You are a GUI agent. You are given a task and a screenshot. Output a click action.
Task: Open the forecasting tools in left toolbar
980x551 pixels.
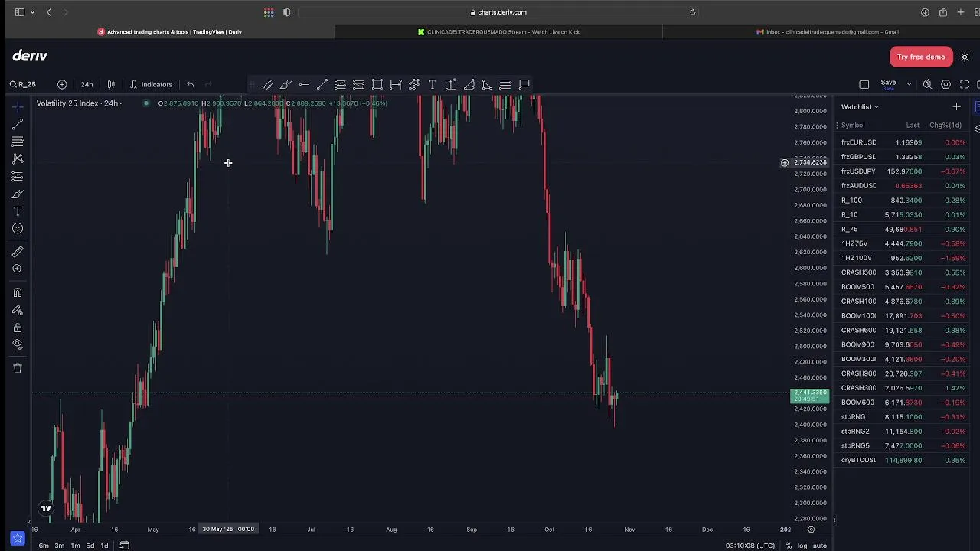18,176
